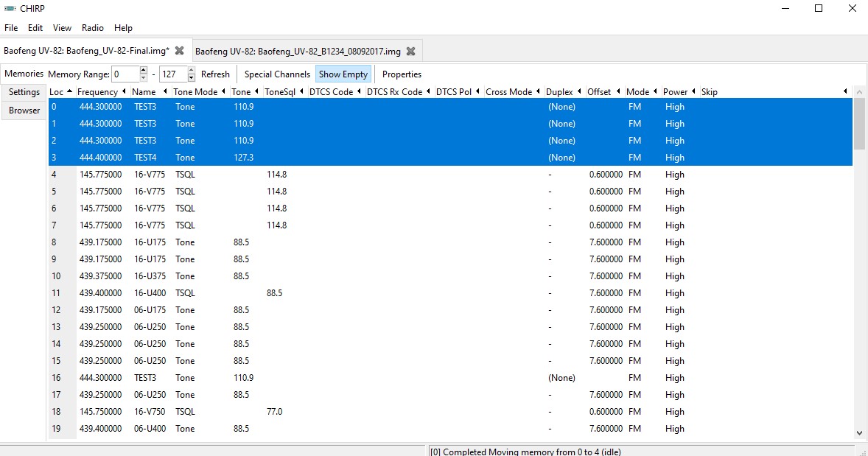Select the 16-U375 name cell
Screen dimensions: 868x456
pyautogui.click(x=150, y=276)
